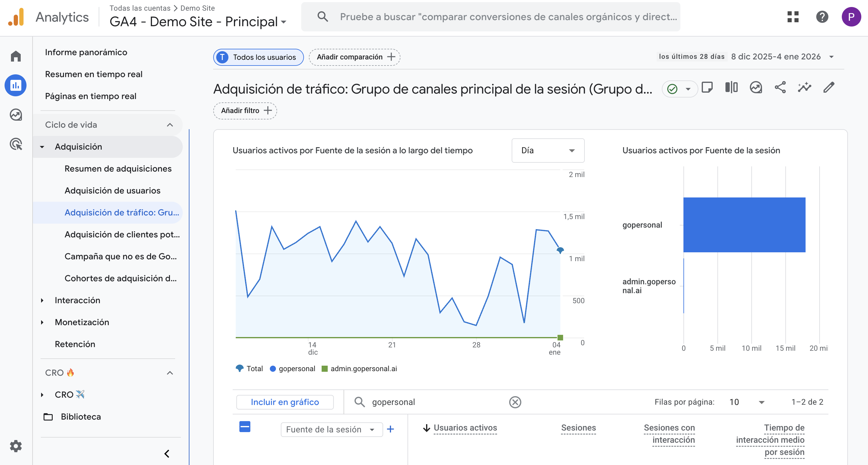Click the gopersonal blue bar in chart
868x465 pixels.
point(744,225)
